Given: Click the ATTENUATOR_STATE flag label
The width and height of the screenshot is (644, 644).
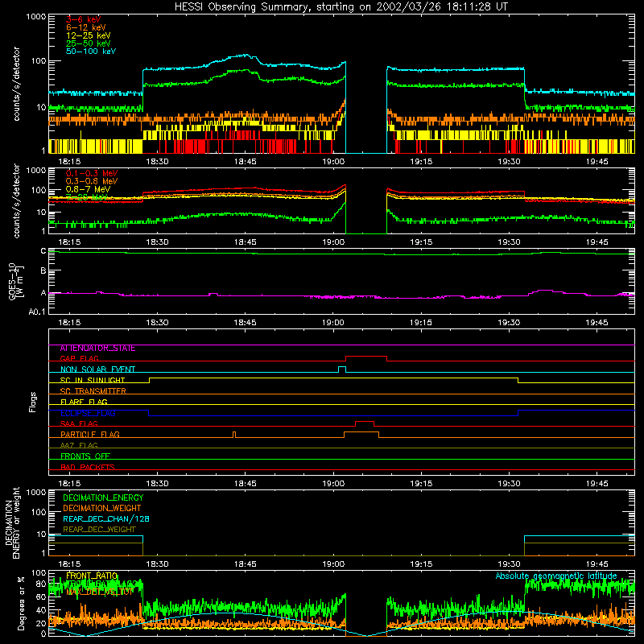Looking at the screenshot, I should 97,349.
